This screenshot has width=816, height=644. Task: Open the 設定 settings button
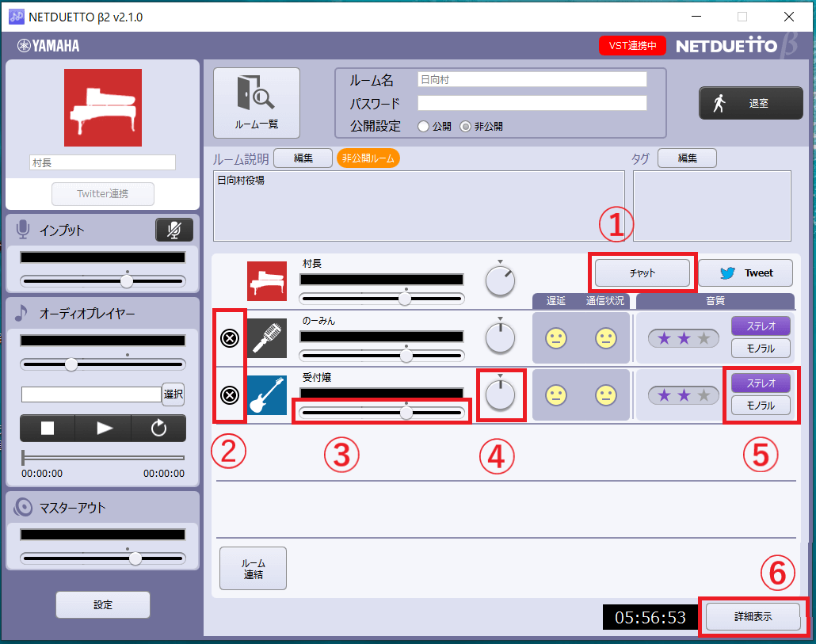pyautogui.click(x=103, y=604)
